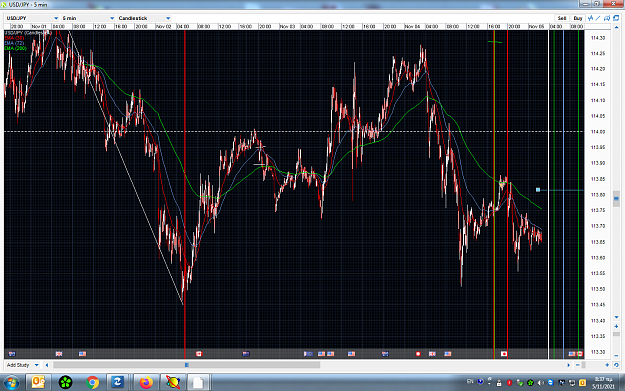Launch Firefox from the taskbar
625x391 pixels.
point(146,383)
